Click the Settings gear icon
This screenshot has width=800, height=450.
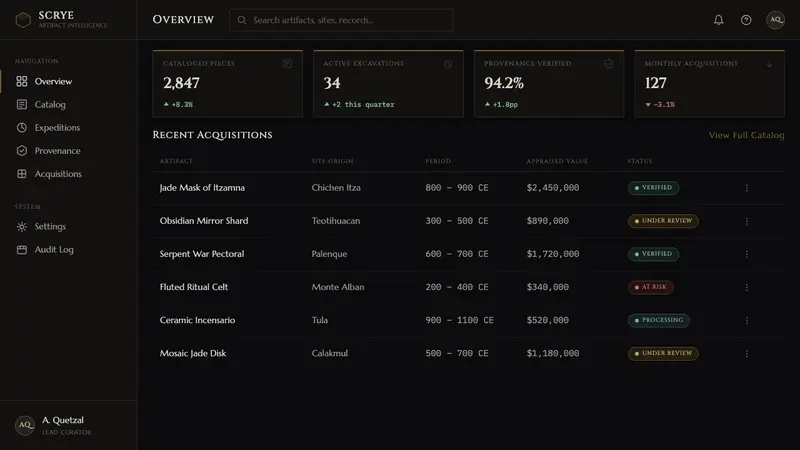pos(21,227)
